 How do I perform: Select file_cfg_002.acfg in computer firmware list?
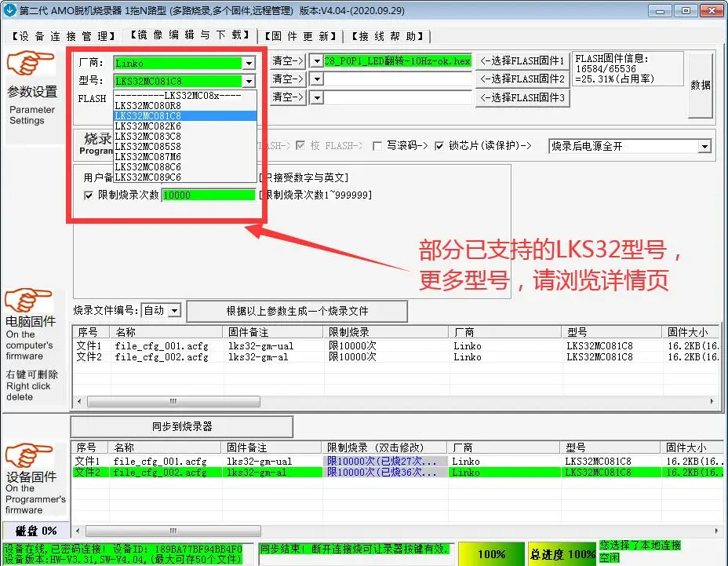pos(162,357)
